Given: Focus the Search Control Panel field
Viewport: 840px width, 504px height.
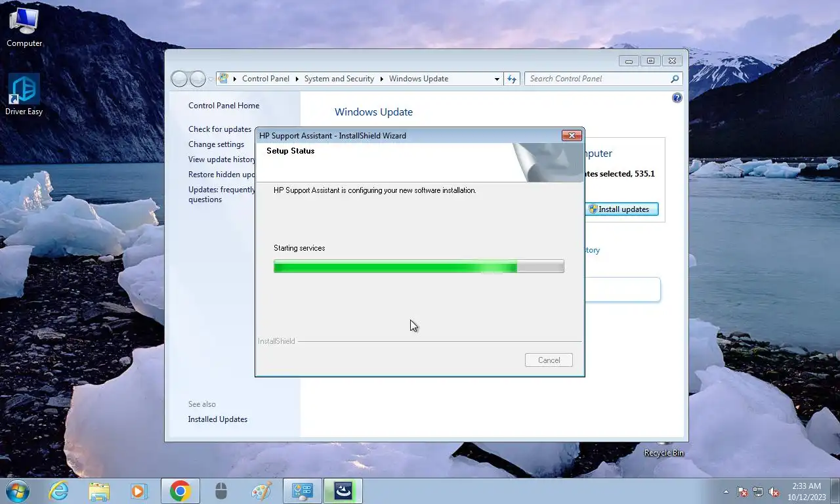Looking at the screenshot, I should (597, 79).
